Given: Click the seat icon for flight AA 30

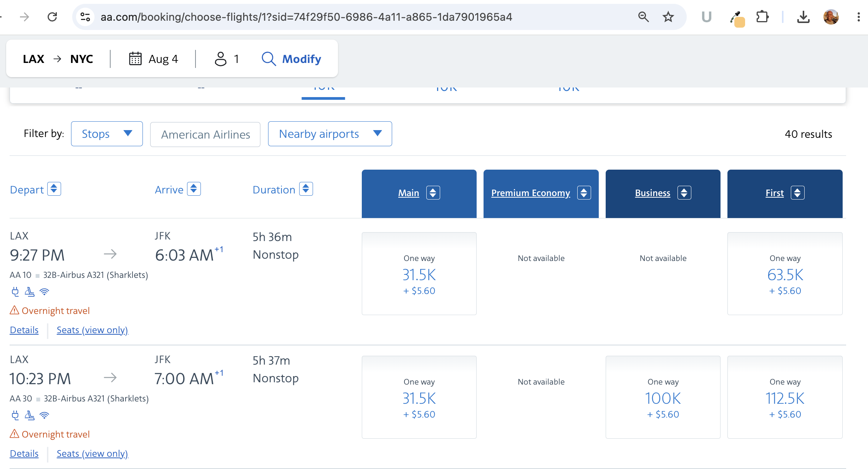Looking at the screenshot, I should (x=30, y=415).
